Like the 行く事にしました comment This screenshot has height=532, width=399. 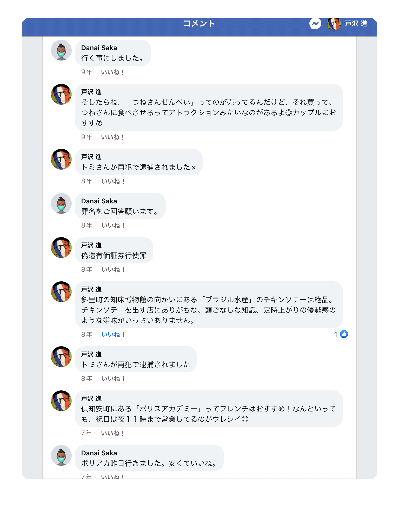pos(112,72)
